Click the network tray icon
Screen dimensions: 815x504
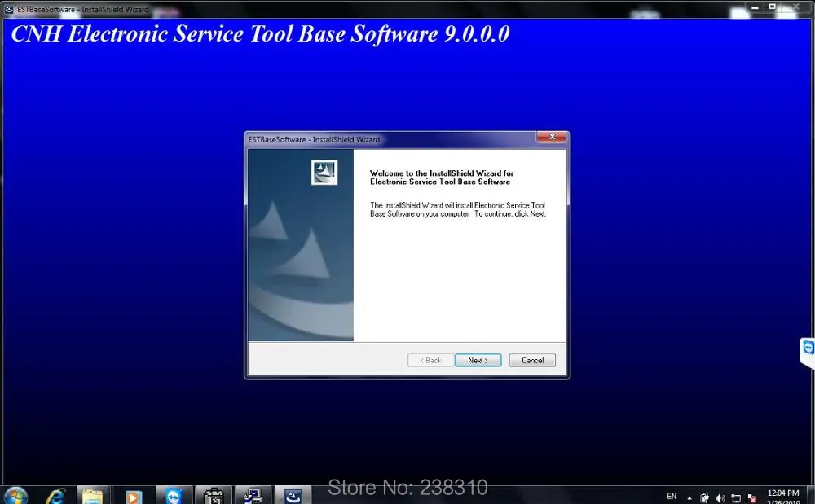[736, 498]
